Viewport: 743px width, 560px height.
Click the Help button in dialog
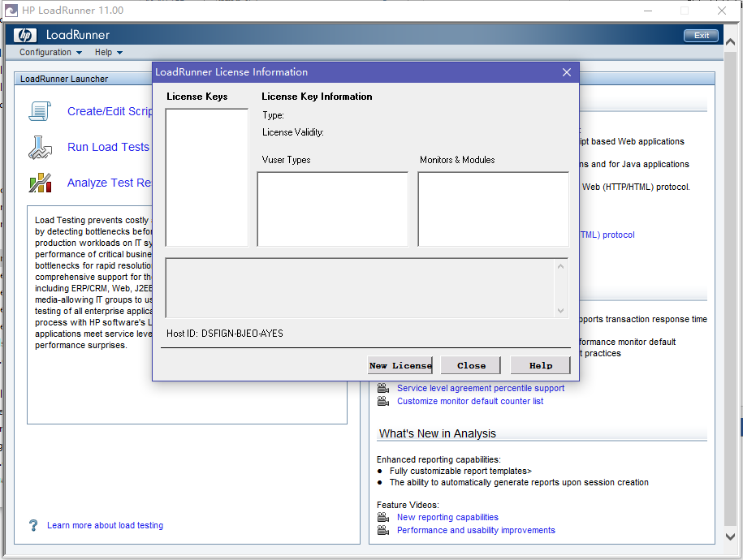click(540, 365)
